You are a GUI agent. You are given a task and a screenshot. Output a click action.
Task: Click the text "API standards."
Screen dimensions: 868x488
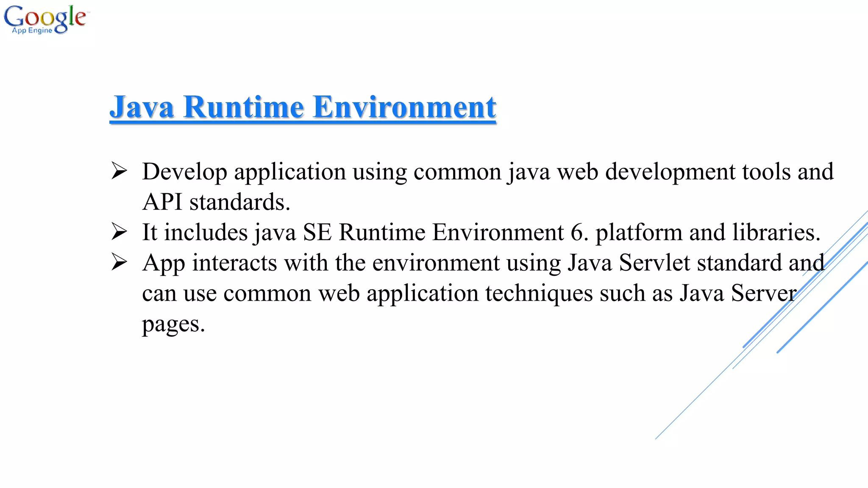tap(216, 202)
